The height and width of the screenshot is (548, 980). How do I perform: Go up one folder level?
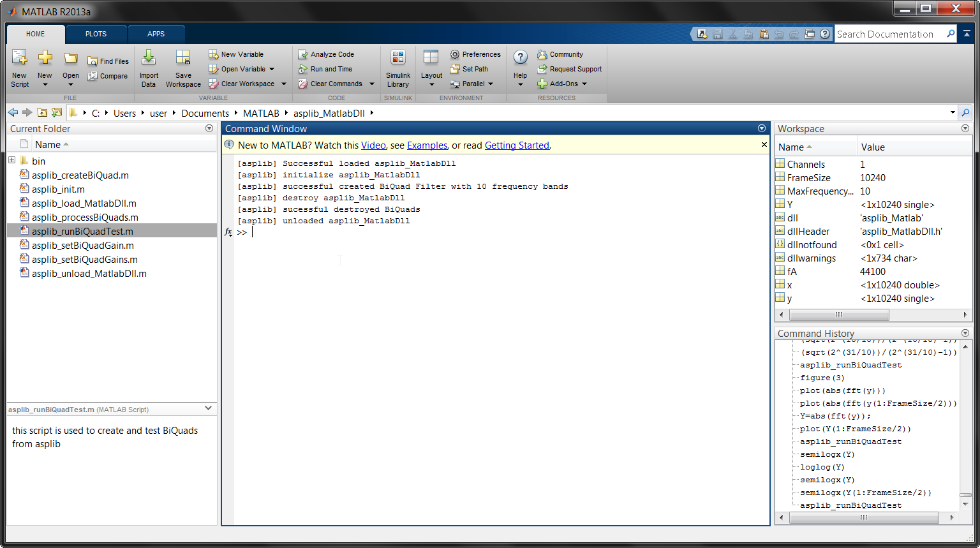tap(42, 113)
